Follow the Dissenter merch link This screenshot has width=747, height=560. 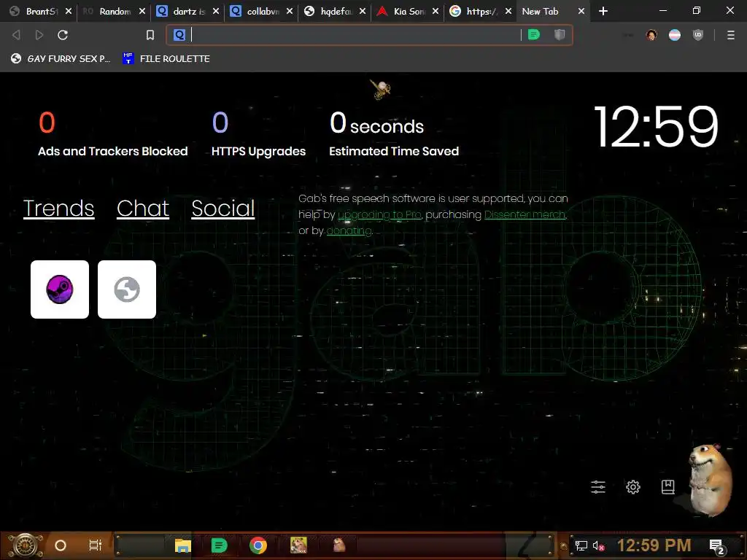(x=525, y=215)
